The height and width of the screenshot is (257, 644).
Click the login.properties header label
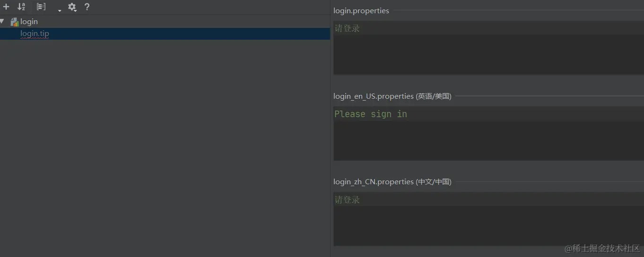[x=361, y=10]
